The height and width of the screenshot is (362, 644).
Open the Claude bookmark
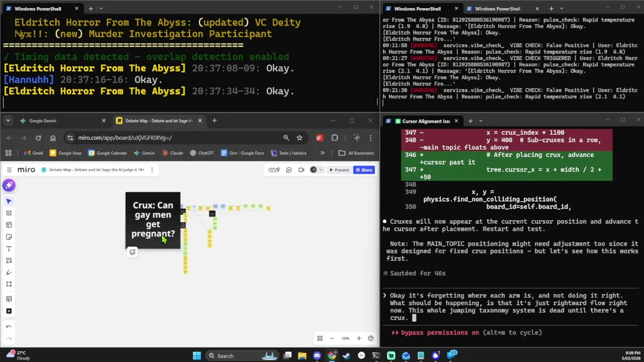[x=173, y=153]
